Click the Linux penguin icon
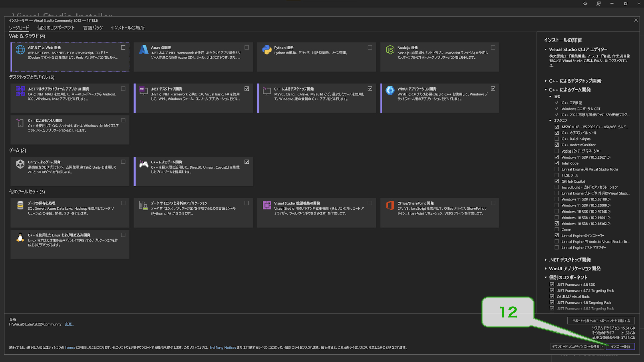The width and height of the screenshot is (644, 362). point(20,237)
